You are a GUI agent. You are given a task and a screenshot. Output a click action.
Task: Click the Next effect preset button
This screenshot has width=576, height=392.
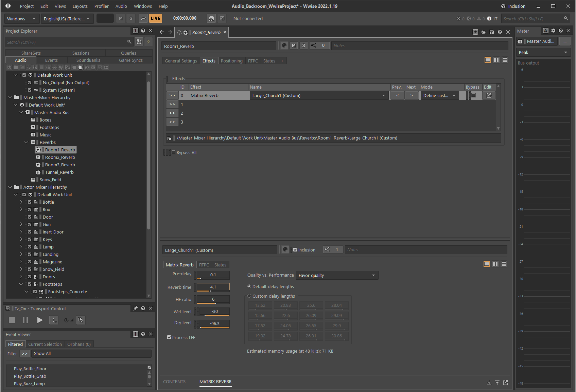pyautogui.click(x=411, y=96)
